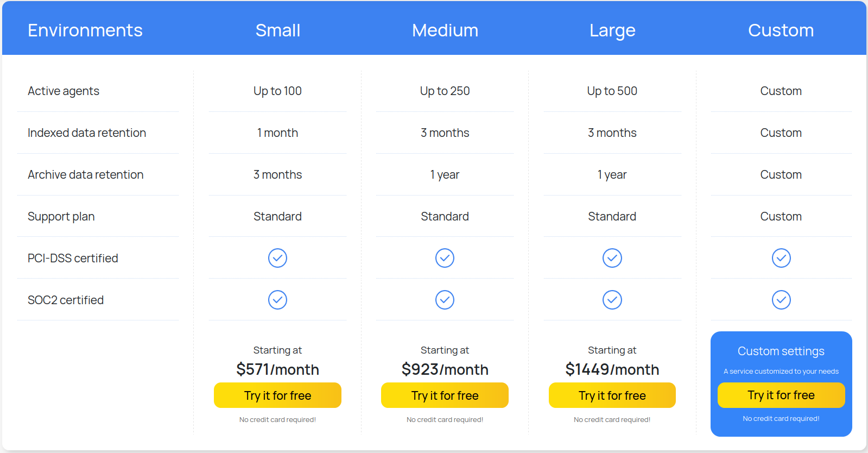Start free trial for $1449/month plan
Viewport: 868px width, 453px height.
[612, 395]
